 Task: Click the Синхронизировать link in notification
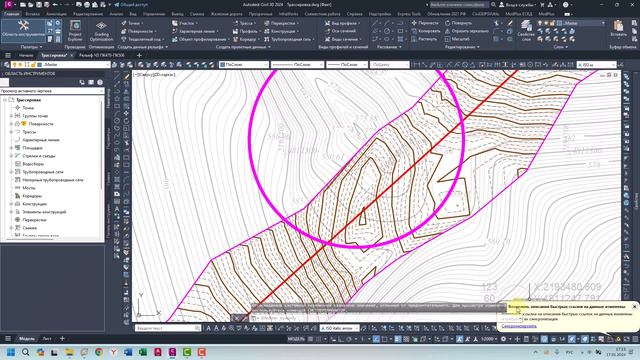pos(519,326)
